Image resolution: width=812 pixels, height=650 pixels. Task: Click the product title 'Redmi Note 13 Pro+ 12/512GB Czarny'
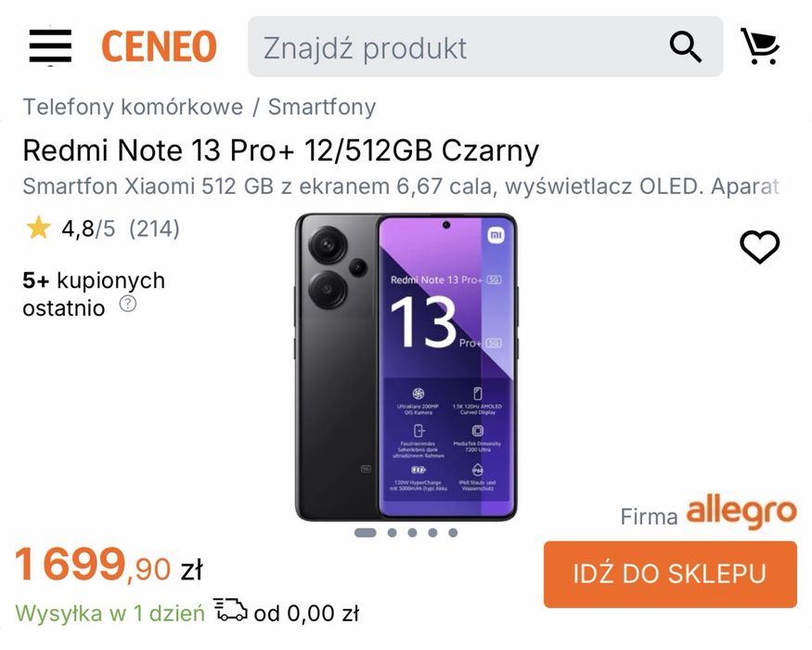pyautogui.click(x=280, y=150)
